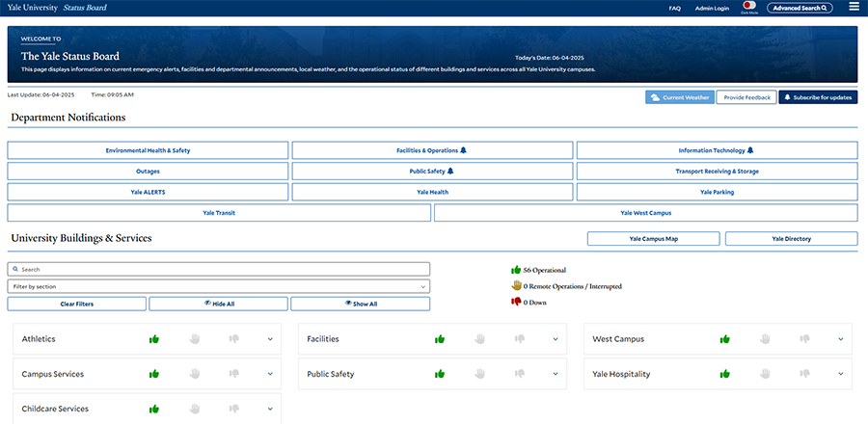This screenshot has width=868, height=424.
Task: Open Yale Transit notifications
Action: (x=219, y=213)
